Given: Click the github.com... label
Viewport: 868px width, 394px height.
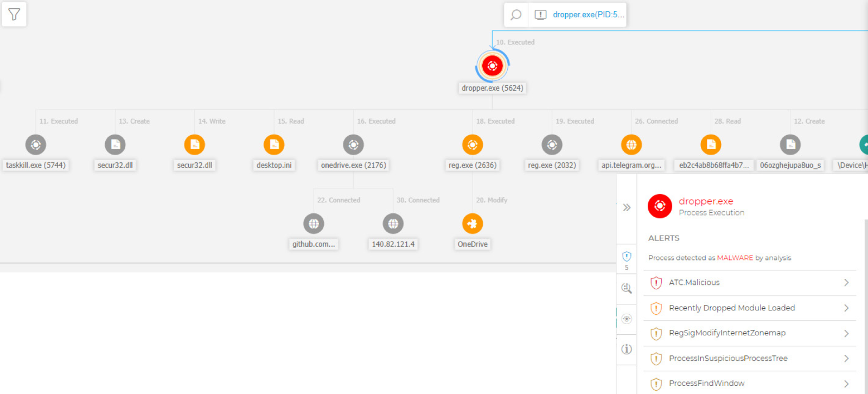Looking at the screenshot, I should (x=314, y=244).
